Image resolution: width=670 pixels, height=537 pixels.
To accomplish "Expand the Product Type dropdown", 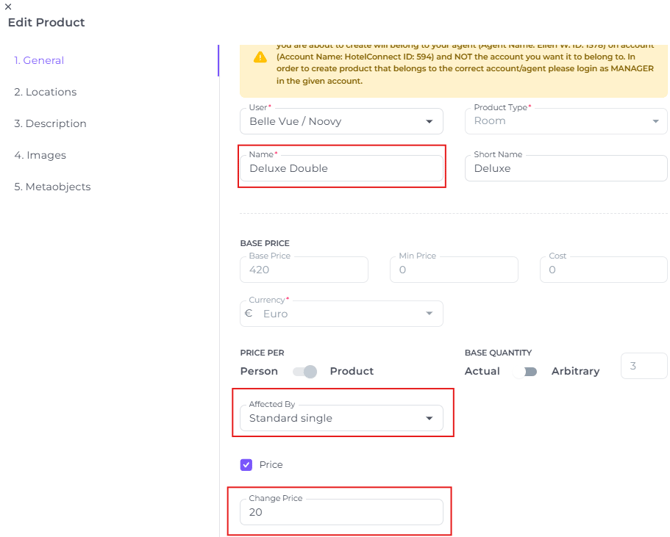I will click(x=655, y=121).
